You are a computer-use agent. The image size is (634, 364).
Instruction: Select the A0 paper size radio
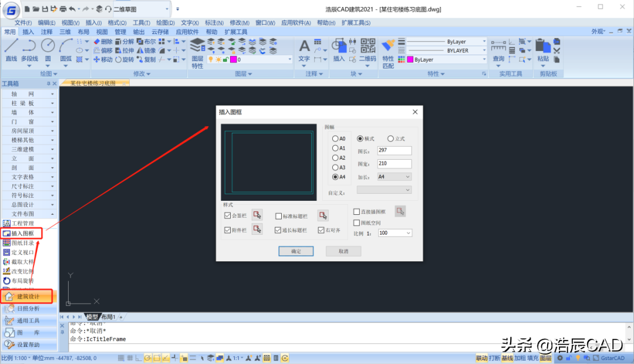[x=335, y=139]
